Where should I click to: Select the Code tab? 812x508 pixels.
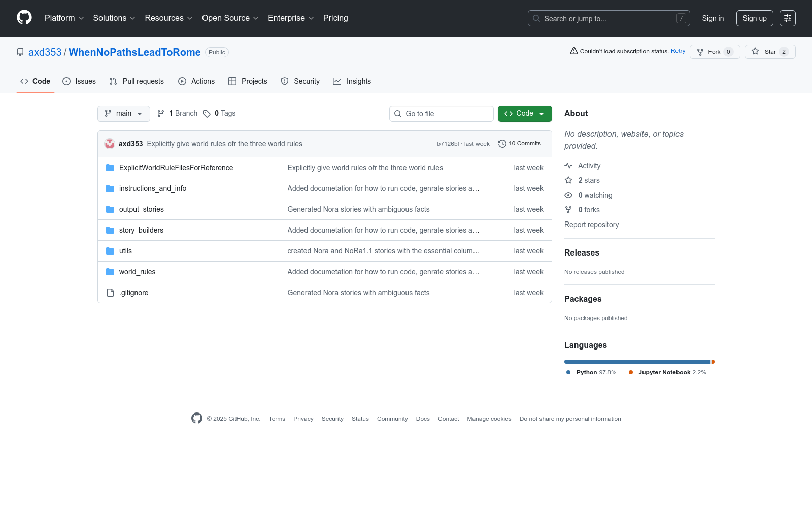[x=36, y=81]
